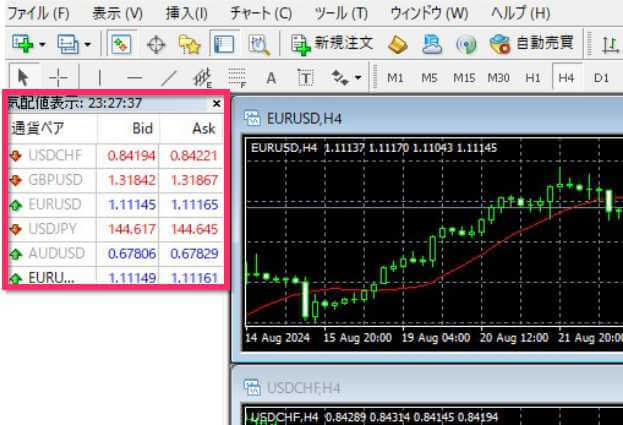Select the crosshair cursor tool
The image size is (623, 425).
pyautogui.click(x=59, y=77)
